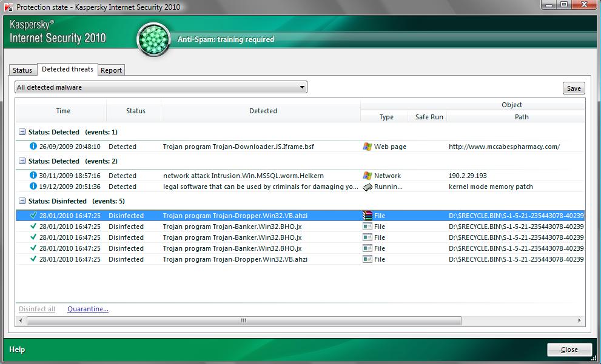This screenshot has width=601, height=364.
Task: Click the info icon on the 26/09/2009 event
Action: tap(33, 146)
